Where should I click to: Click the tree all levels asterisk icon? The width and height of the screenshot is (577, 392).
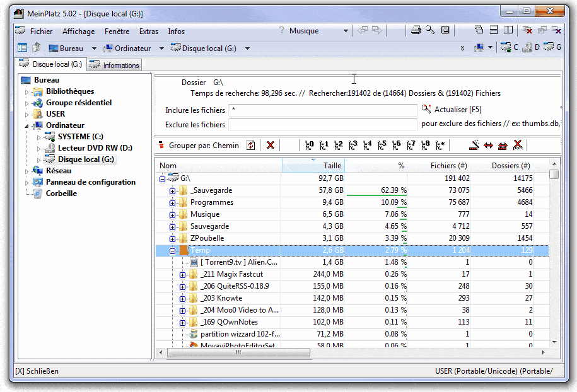point(440,146)
